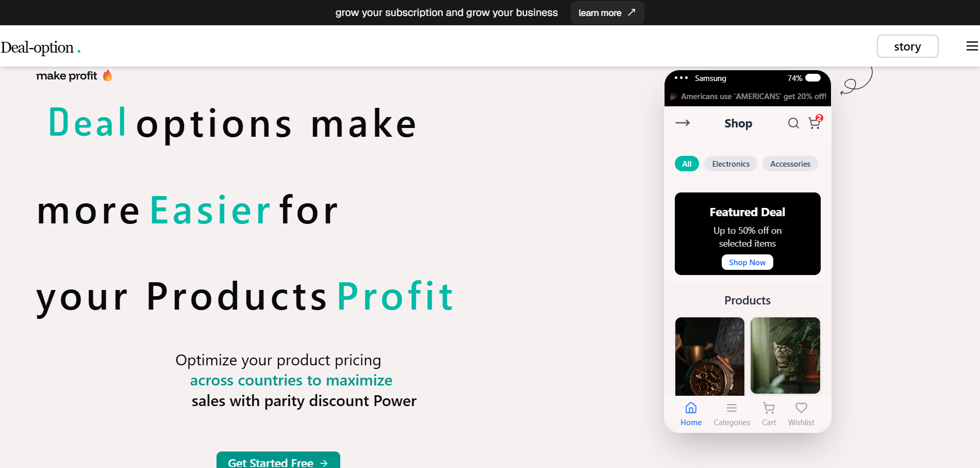This screenshot has height=468, width=980.
Task: Open the watch product thumbnail
Action: click(710, 356)
